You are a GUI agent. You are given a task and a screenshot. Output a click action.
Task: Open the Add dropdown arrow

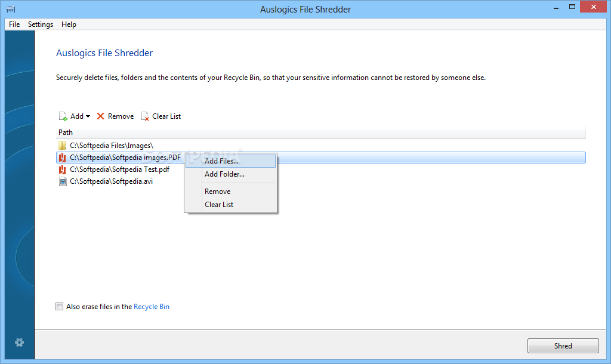88,116
